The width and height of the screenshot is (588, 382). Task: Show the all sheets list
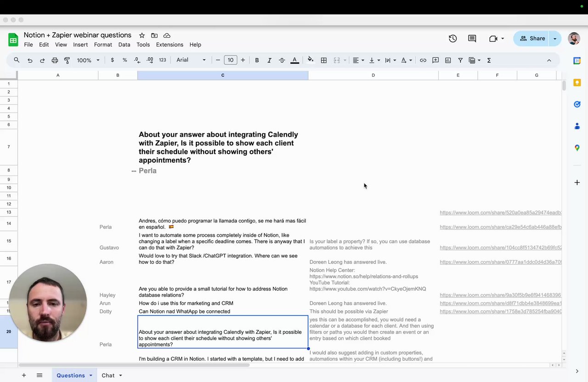point(40,376)
